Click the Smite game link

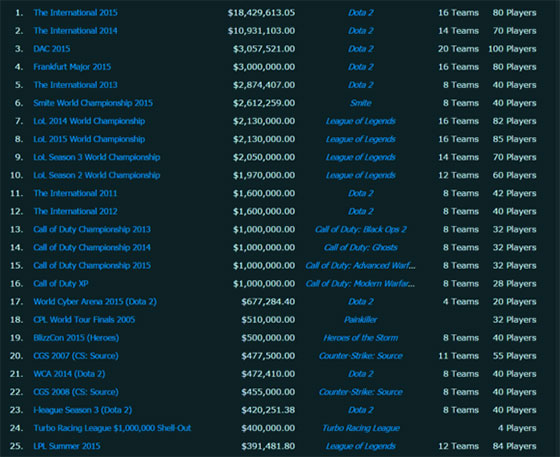[361, 103]
